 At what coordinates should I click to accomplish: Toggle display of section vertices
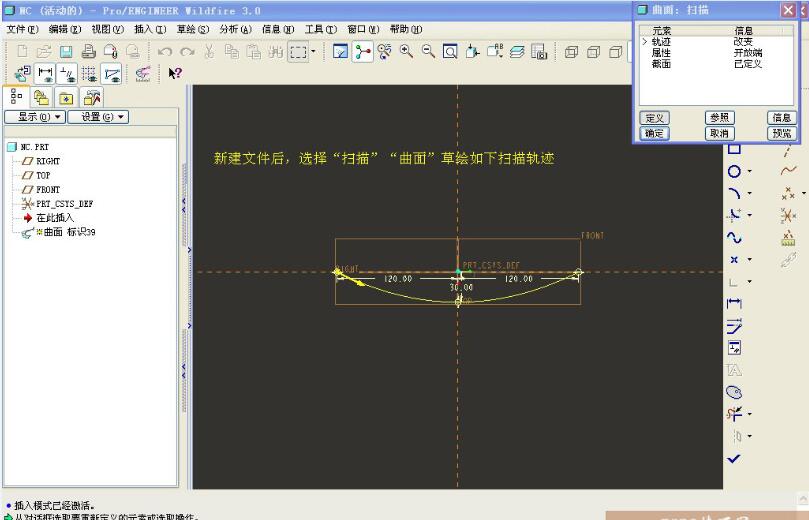111,74
